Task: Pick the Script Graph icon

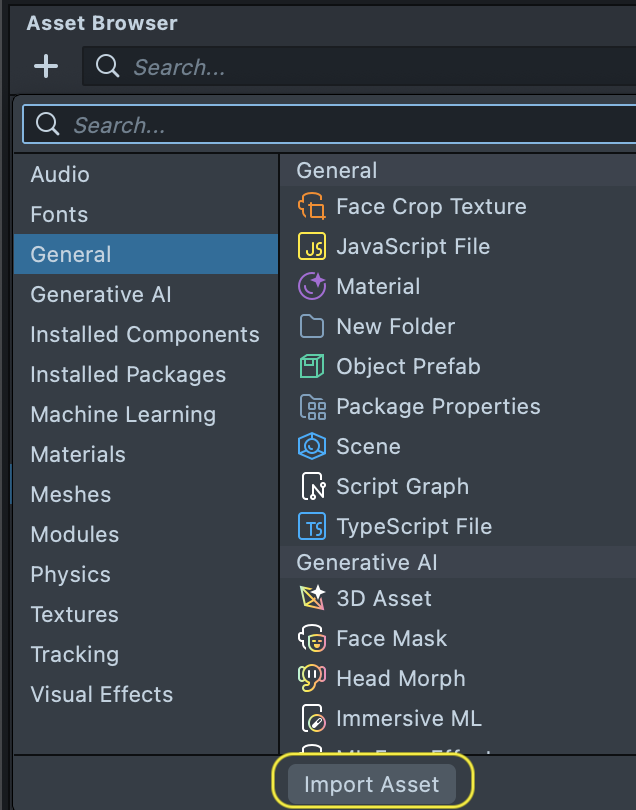Action: pyautogui.click(x=312, y=487)
